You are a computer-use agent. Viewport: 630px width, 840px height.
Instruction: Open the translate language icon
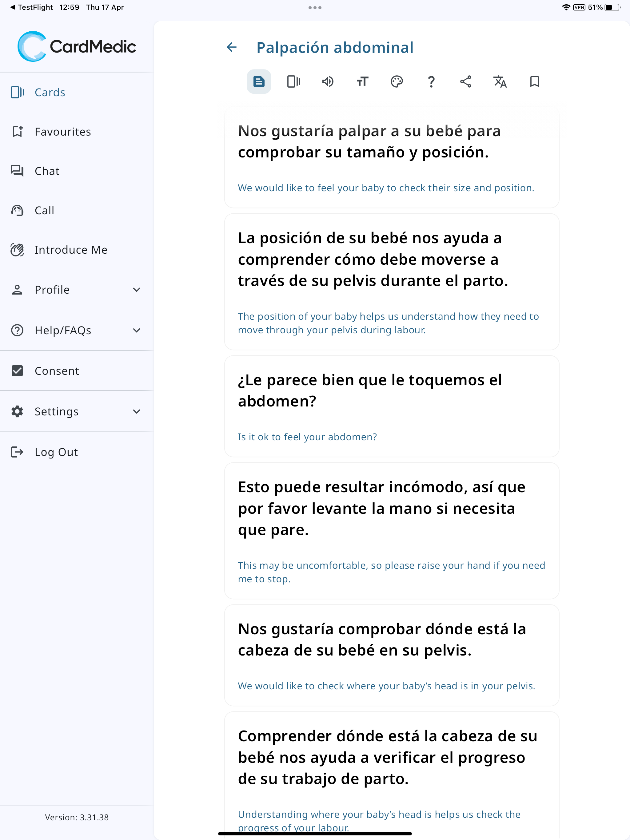pyautogui.click(x=500, y=82)
